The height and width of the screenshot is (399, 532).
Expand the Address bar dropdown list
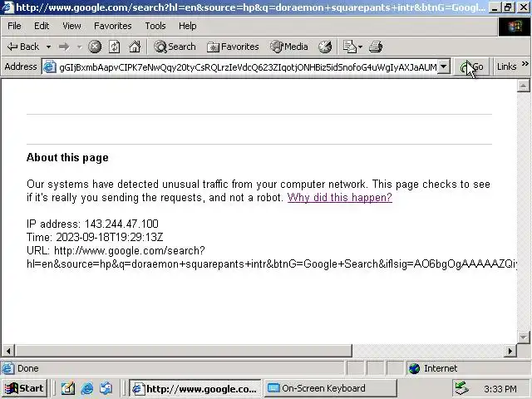[x=443, y=66]
